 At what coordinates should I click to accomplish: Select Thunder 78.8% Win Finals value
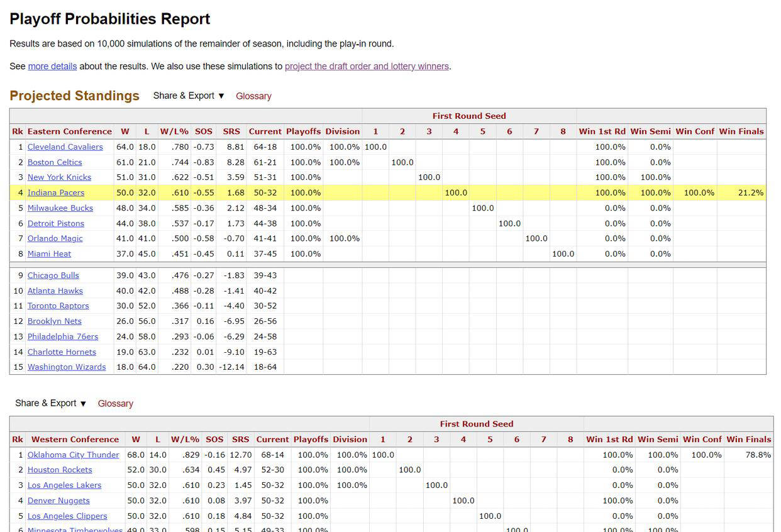[749, 455]
